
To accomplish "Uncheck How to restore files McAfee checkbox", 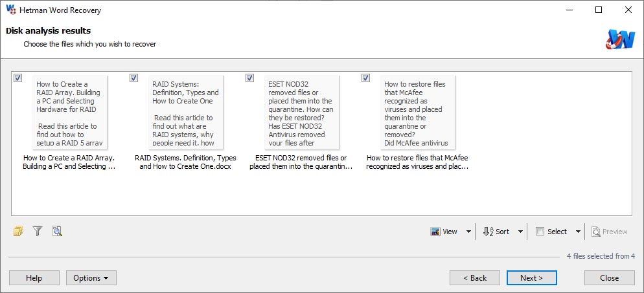I will click(365, 78).
